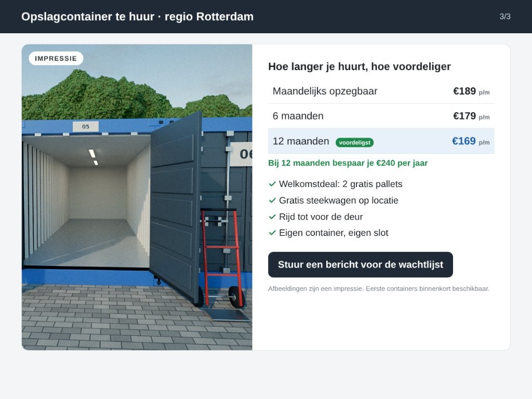Click the checkmark beside 'Welkomstdeal: 2 gratis pallets'
This screenshot has width=532, height=399.
[x=272, y=184]
